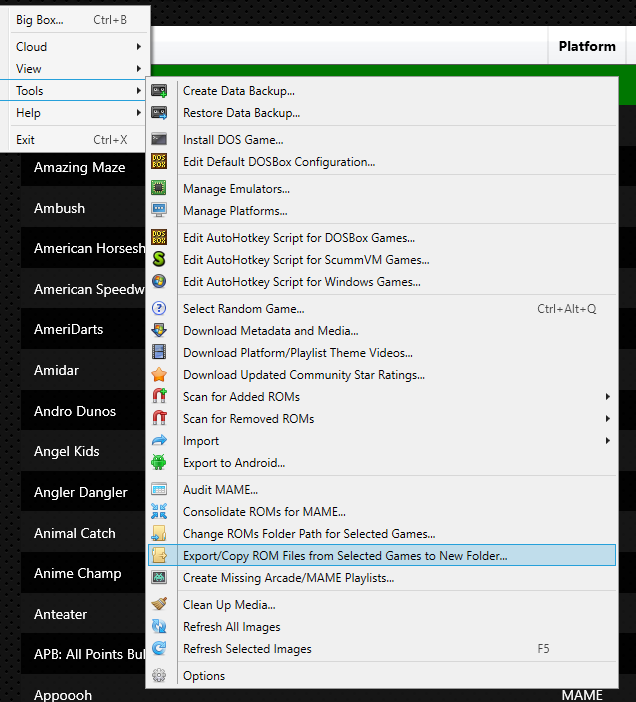This screenshot has width=636, height=702.
Task: Click the question mark icon for Select Random Game
Action: coord(159,308)
